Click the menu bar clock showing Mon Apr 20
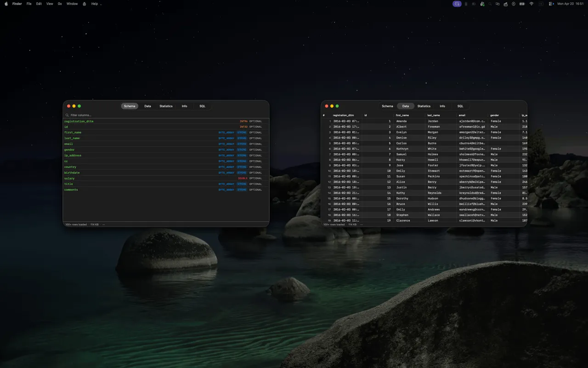Screen dimensions: 588x368 click(x=571, y=4)
